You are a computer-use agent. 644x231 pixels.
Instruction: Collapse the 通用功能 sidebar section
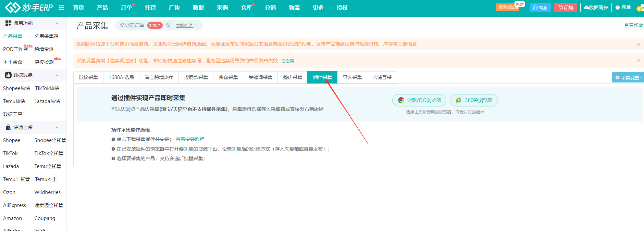(57, 23)
